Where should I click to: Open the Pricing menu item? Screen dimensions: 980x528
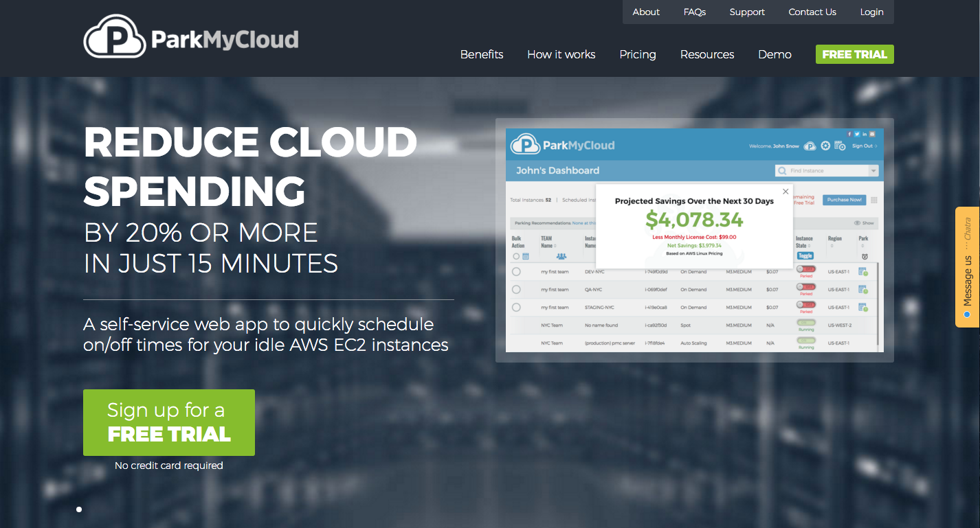point(637,54)
